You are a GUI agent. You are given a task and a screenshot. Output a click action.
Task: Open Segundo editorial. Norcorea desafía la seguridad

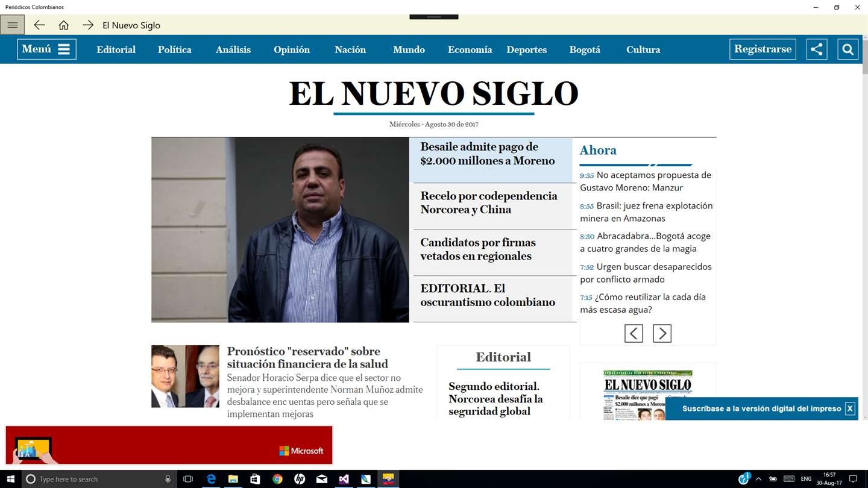tap(495, 399)
